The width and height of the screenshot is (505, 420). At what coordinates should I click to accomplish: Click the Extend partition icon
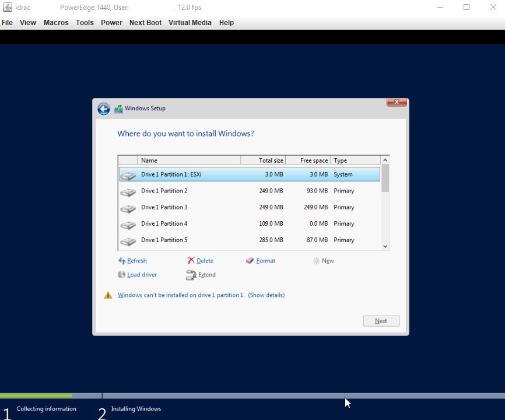(x=191, y=275)
